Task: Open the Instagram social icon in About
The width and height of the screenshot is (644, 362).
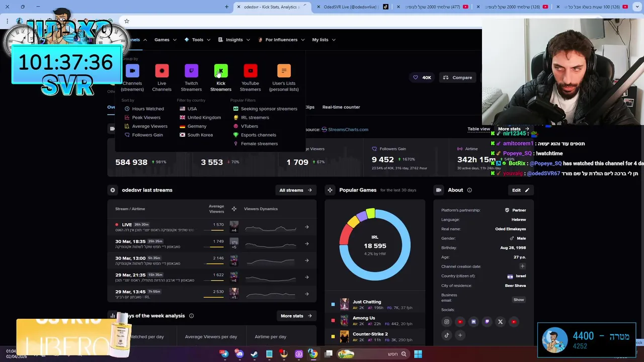Action: (x=446, y=322)
